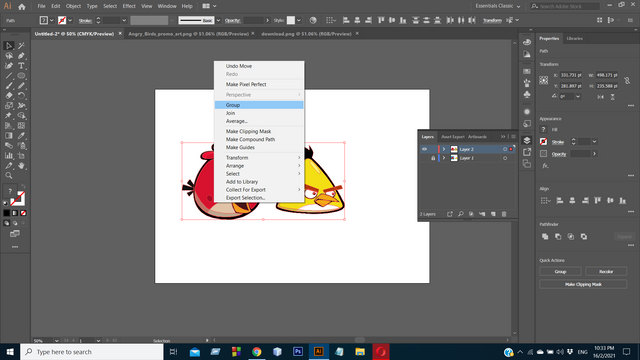Select the Column Graph tool

(x=9, y=156)
